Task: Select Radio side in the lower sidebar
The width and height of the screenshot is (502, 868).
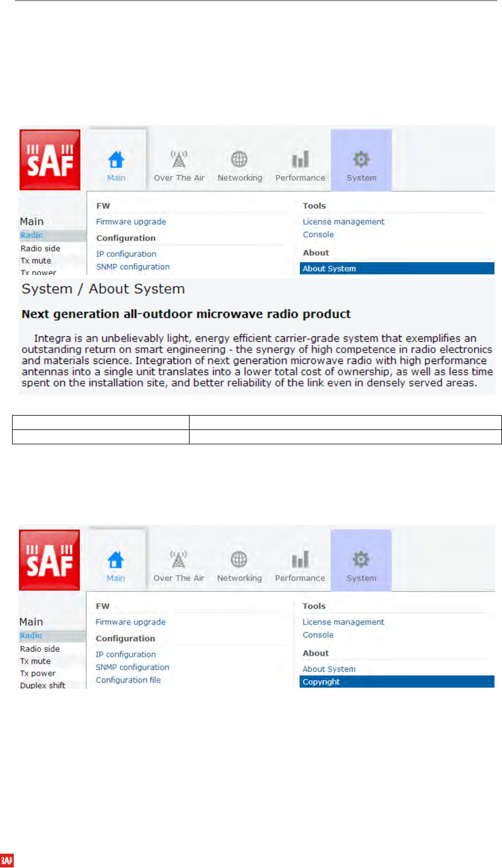Action: 40,649
